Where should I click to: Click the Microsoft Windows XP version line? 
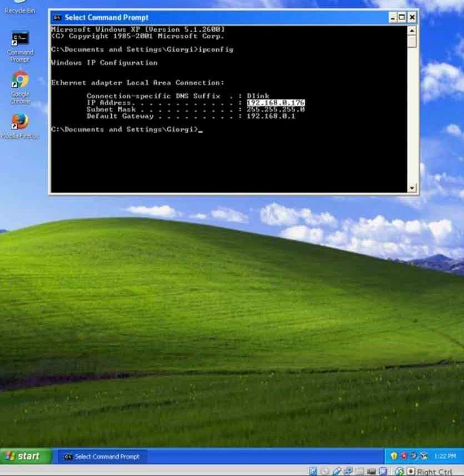coord(138,29)
